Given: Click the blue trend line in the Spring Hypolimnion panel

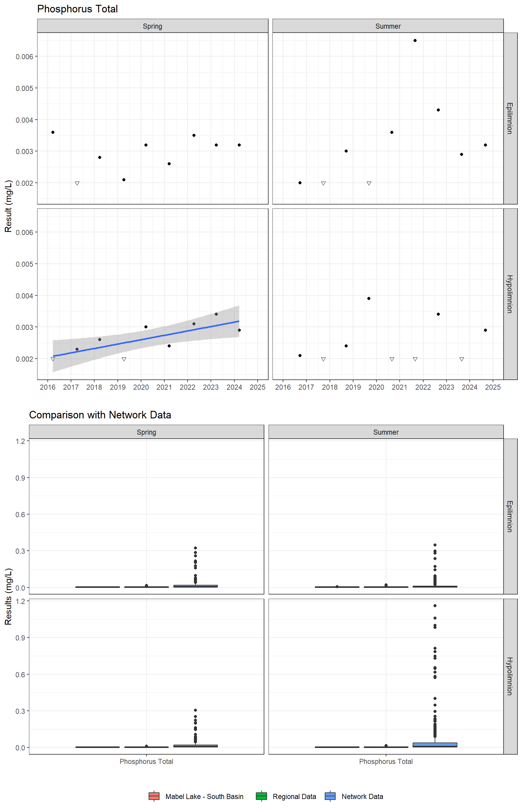Looking at the screenshot, I should [146, 339].
